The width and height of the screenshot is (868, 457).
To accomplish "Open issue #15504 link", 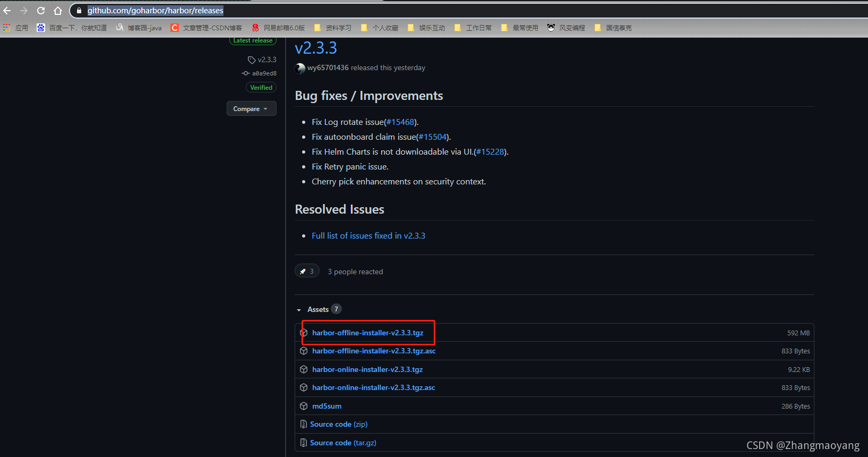I will [x=433, y=137].
